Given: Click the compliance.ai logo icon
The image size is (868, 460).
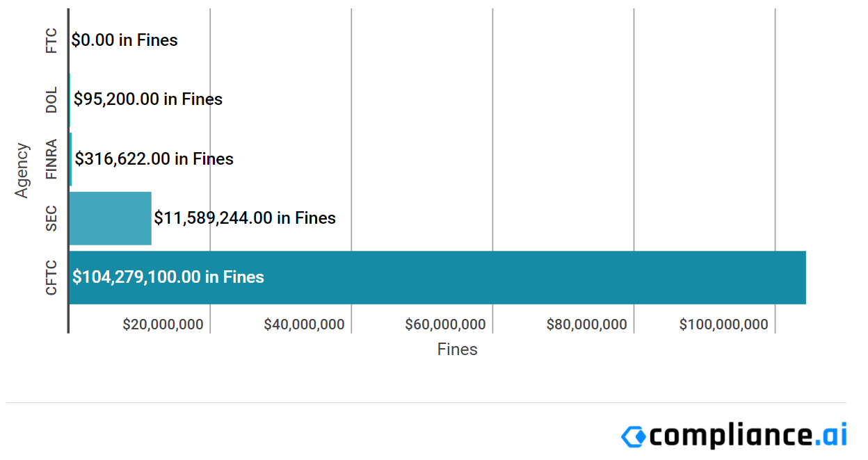Looking at the screenshot, I should [633, 436].
